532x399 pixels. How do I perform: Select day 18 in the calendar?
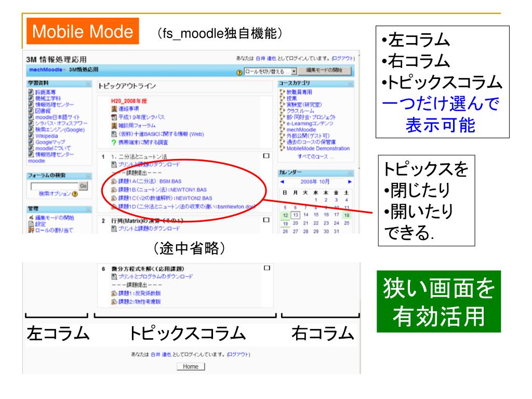[x=347, y=215]
